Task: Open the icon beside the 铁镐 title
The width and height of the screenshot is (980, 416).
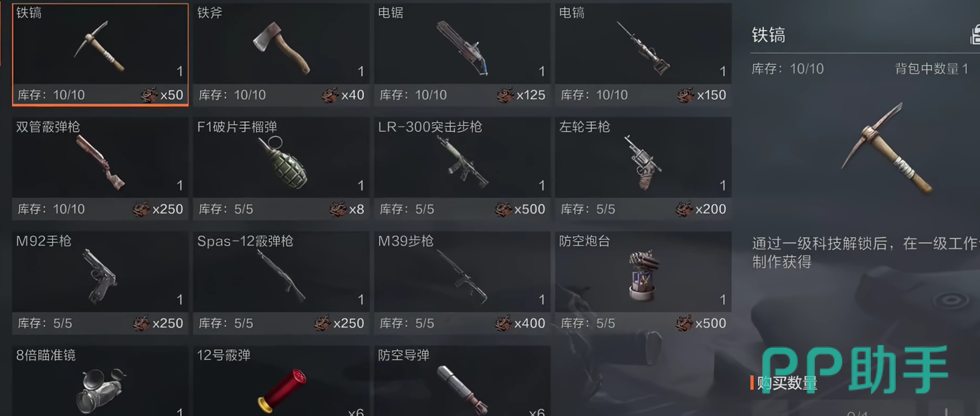Action: [975, 35]
